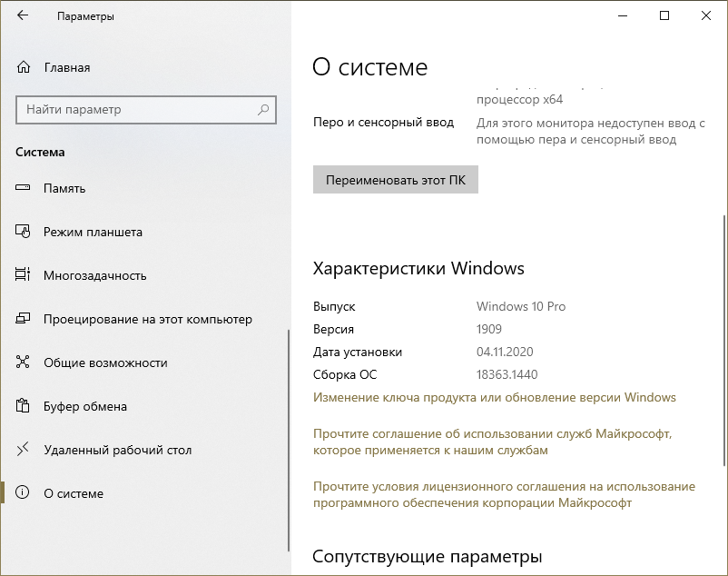Screen dimensions: 728x576
Task: Click the back arrow icon
Action: [x=23, y=16]
